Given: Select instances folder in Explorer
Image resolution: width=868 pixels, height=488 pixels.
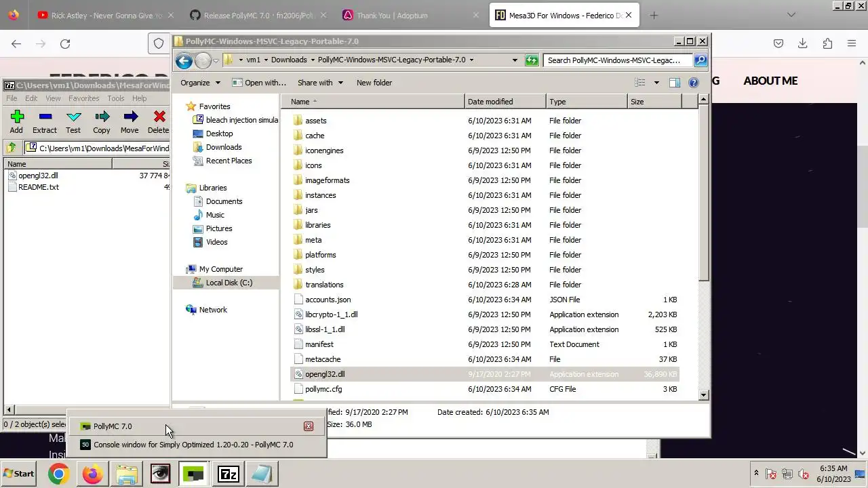Looking at the screenshot, I should coord(486,195).
